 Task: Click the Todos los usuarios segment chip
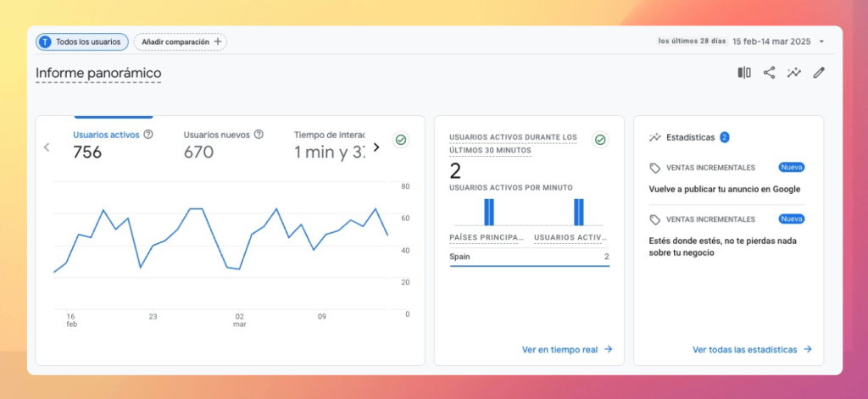click(82, 42)
